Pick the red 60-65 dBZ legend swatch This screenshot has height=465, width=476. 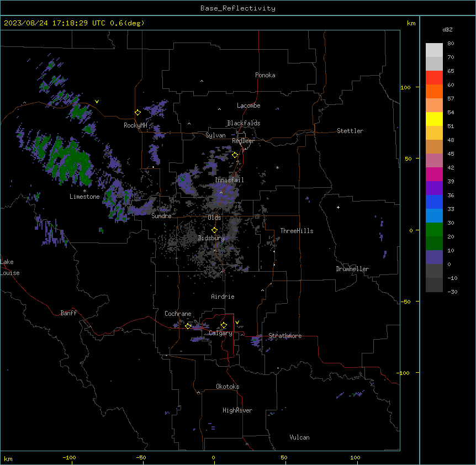point(434,77)
